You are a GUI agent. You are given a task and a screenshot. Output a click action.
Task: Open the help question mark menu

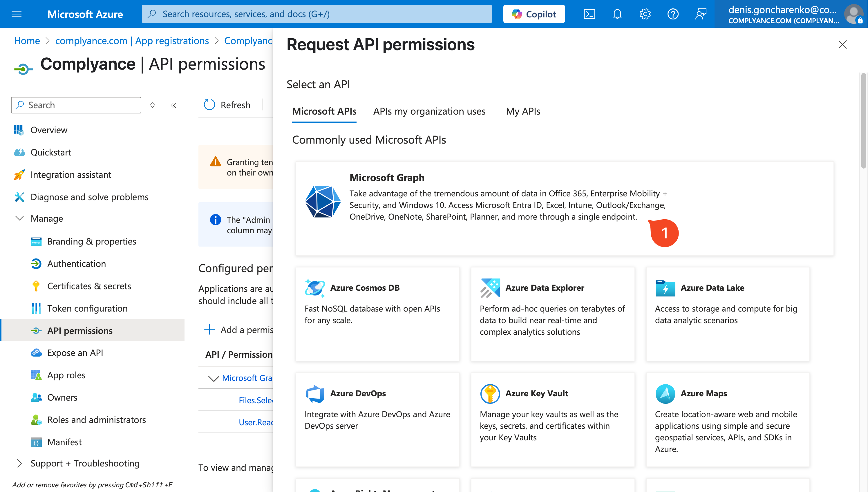[x=673, y=14]
